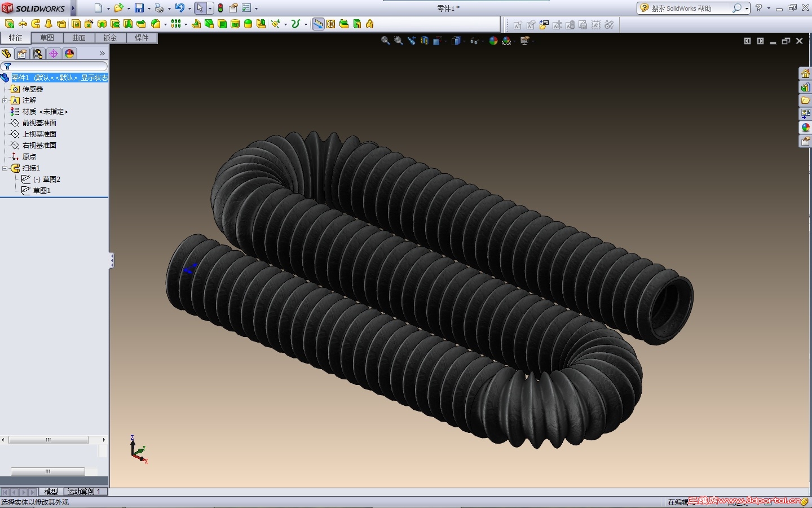Click the Home icon in the right task pane
This screenshot has width=812, height=508.
pos(805,74)
